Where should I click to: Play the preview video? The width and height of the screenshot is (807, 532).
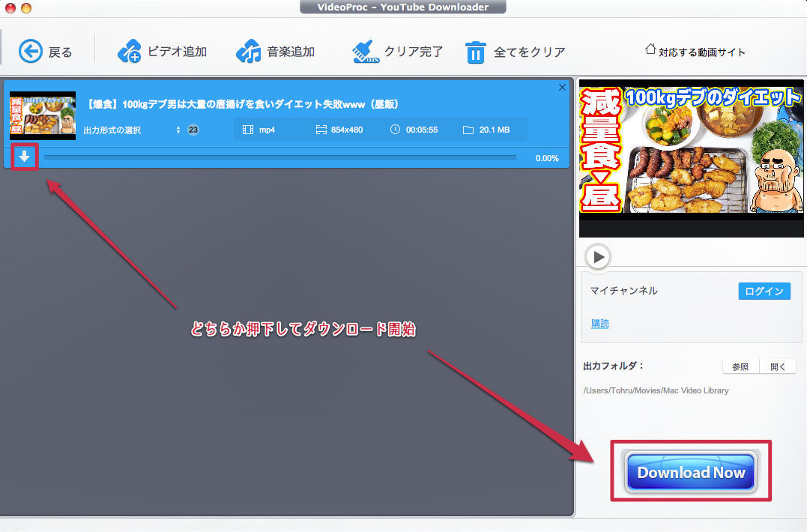[598, 256]
